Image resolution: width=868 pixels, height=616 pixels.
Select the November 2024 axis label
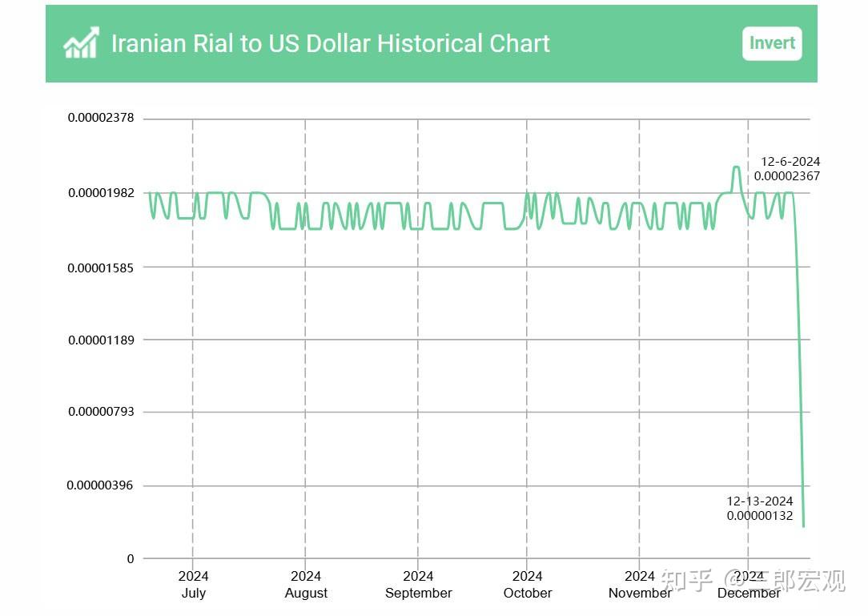coord(639,585)
